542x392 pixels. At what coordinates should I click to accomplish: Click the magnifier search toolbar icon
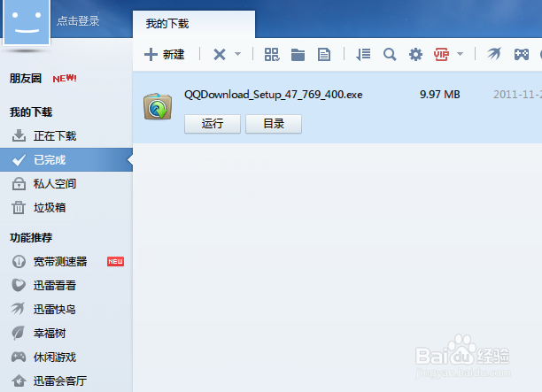point(390,54)
